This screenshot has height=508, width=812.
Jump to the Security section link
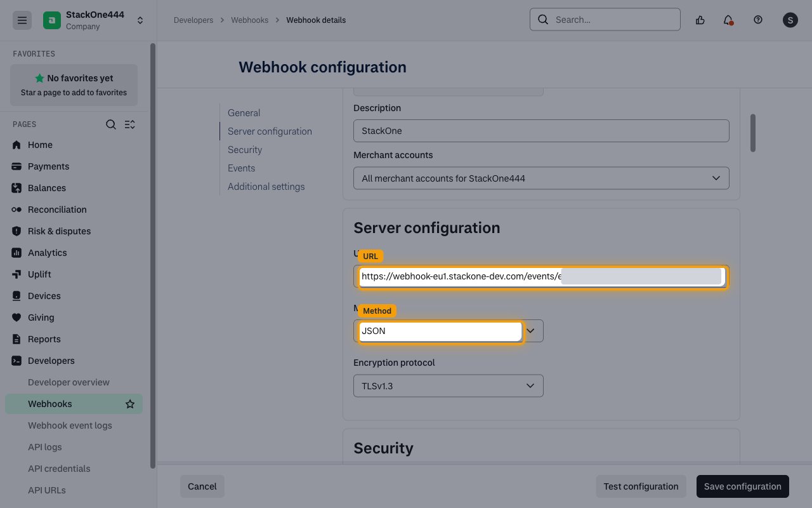(245, 150)
